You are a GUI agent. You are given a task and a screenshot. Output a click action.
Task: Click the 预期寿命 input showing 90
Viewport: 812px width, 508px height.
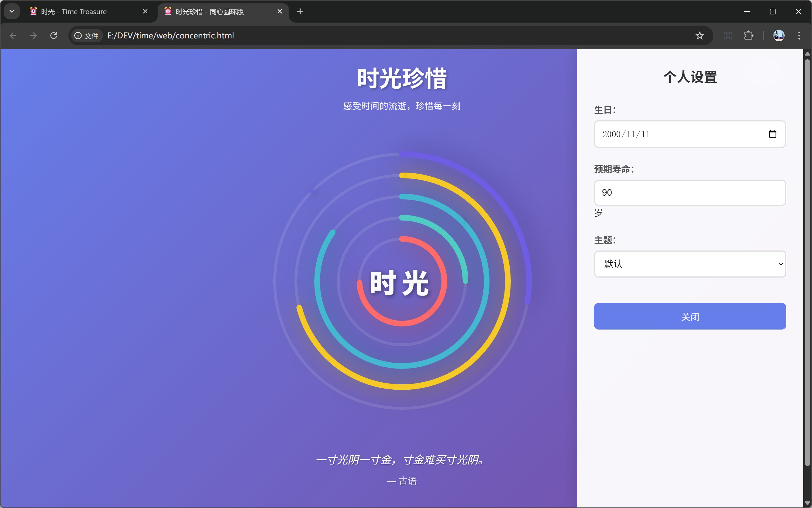coord(690,193)
